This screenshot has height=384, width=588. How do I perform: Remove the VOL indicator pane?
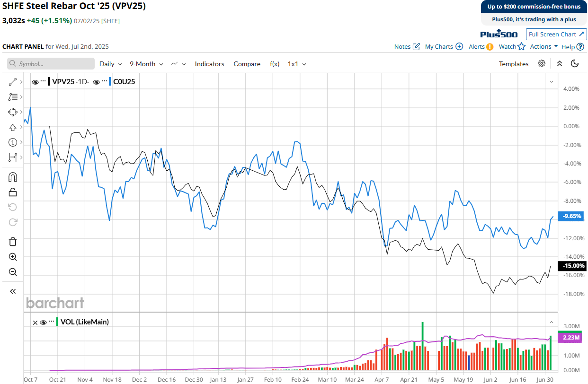pyautogui.click(x=35, y=323)
